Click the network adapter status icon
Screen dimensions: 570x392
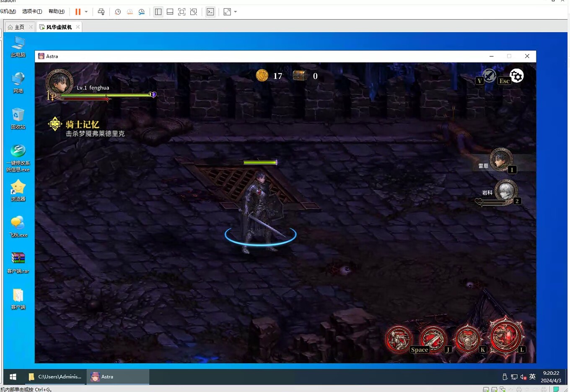point(503,389)
